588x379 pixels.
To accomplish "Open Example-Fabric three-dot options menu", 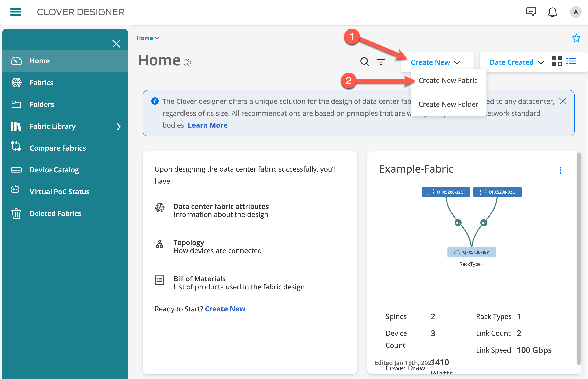I will (x=560, y=170).
